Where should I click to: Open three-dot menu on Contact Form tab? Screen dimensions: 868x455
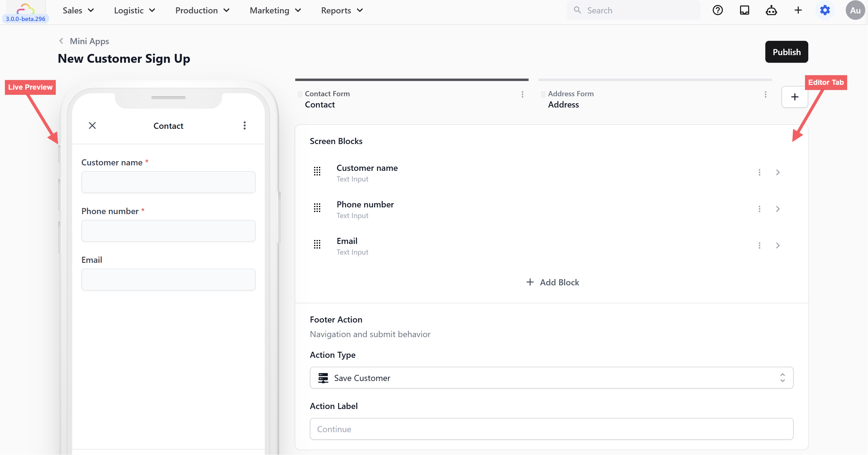[522, 95]
